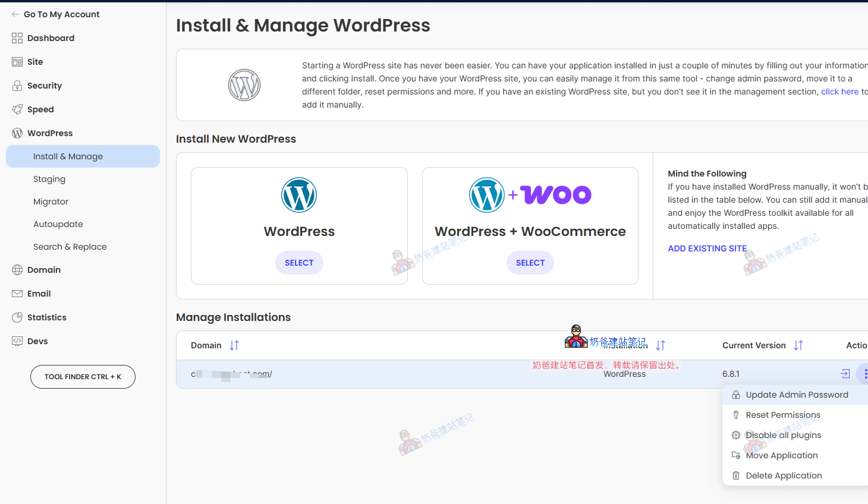Click the login arrow icon next to version 6.8.1
The width and height of the screenshot is (868, 504).
[x=845, y=373]
